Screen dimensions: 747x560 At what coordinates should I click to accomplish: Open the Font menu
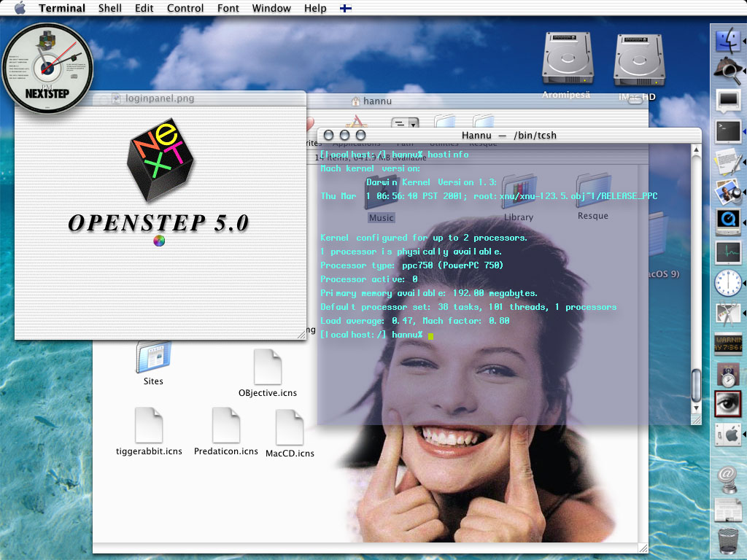pos(228,8)
